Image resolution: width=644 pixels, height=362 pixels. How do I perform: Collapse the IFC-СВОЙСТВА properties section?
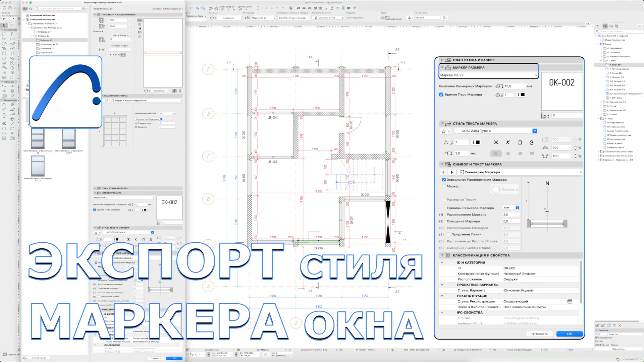(443, 312)
